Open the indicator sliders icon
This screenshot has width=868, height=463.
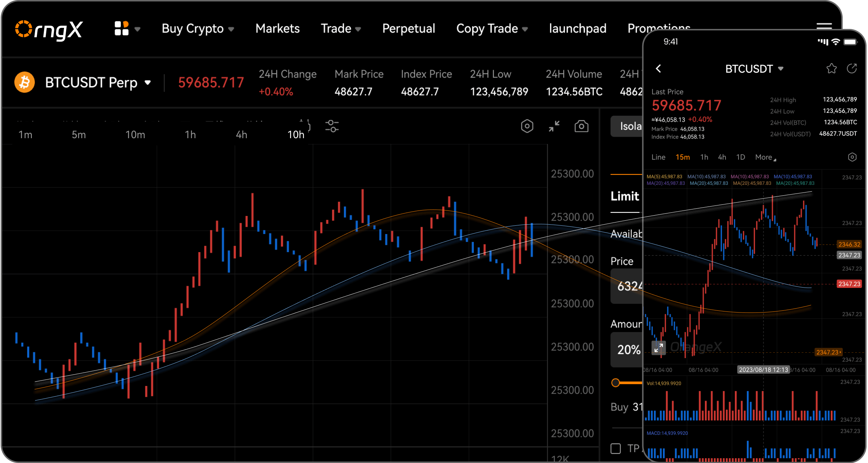pyautogui.click(x=332, y=126)
